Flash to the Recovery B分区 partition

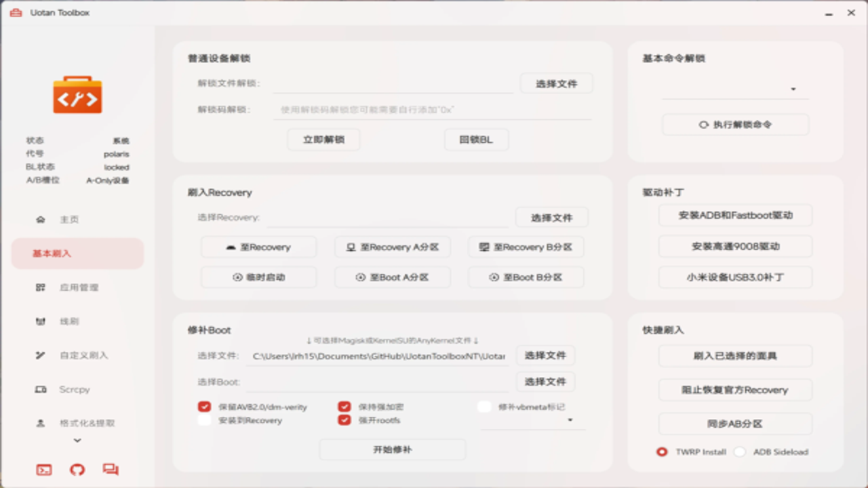pyautogui.click(x=526, y=247)
